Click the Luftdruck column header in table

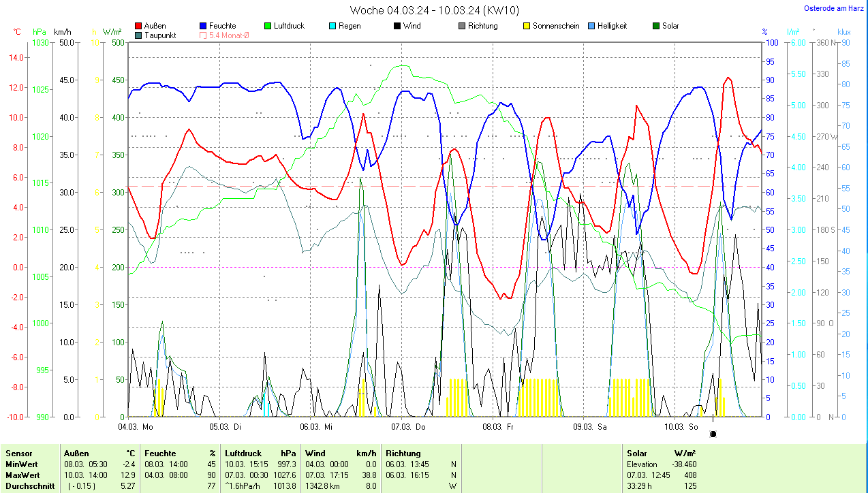coord(243,453)
